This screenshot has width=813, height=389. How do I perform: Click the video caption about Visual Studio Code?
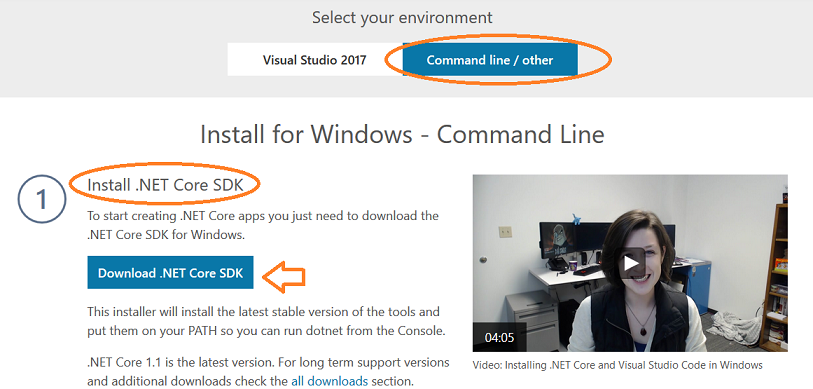click(x=618, y=365)
